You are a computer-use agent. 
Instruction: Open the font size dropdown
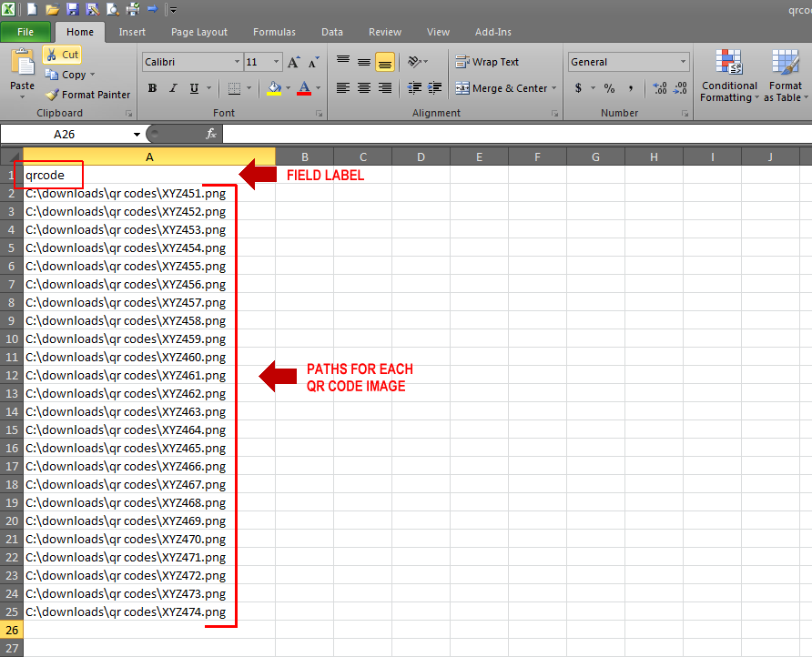[277, 62]
